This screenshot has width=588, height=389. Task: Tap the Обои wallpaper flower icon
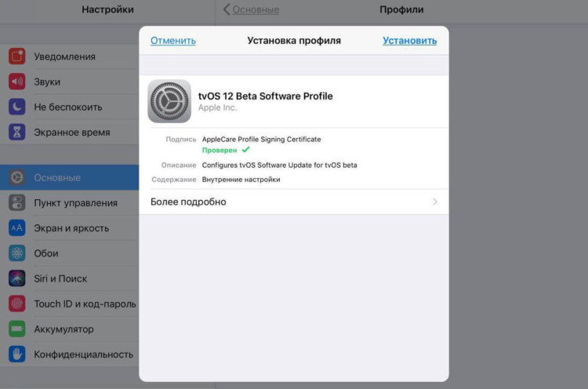point(17,253)
